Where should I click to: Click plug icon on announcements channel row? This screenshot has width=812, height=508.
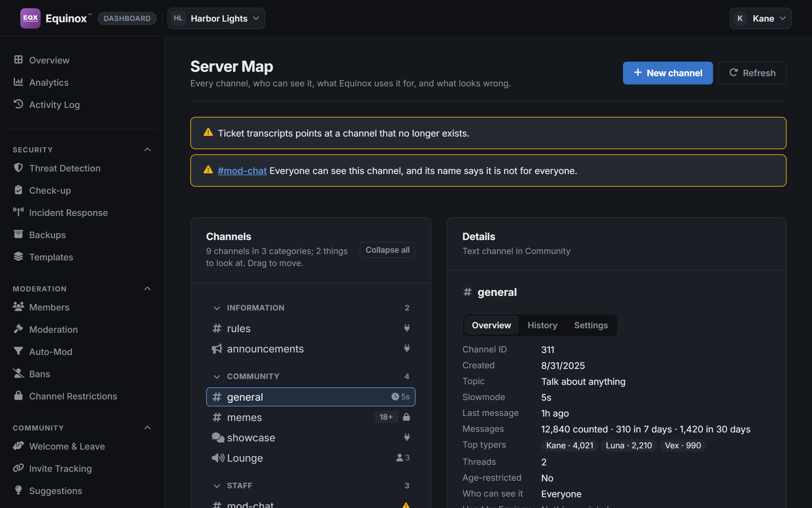[x=407, y=348]
